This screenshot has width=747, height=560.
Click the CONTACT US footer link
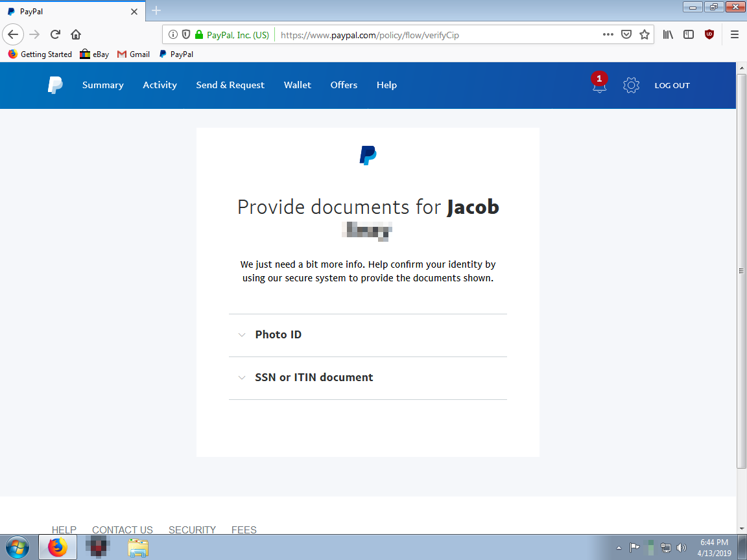pyautogui.click(x=123, y=530)
